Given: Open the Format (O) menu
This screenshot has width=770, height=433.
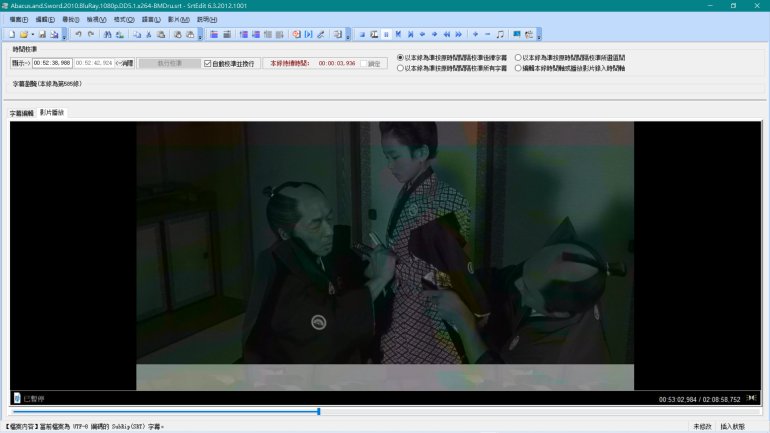Looking at the screenshot, I should [x=124, y=20].
